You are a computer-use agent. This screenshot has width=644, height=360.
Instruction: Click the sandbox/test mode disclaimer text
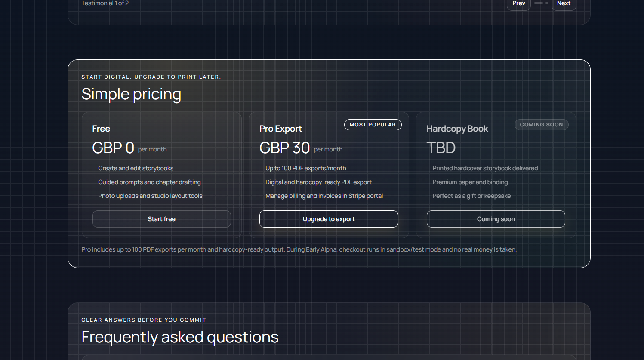coord(299,249)
